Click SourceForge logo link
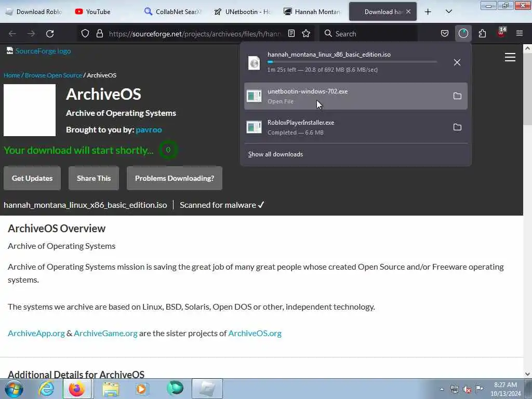532x399 pixels. pos(38,51)
